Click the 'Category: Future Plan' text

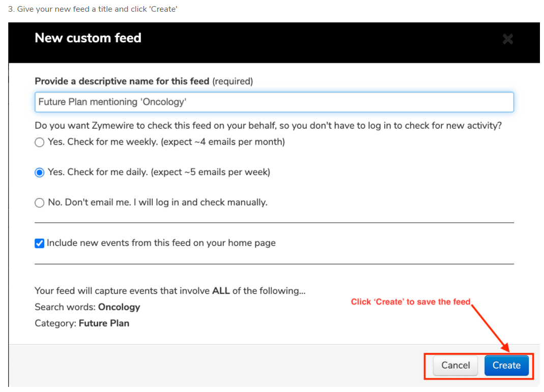[x=82, y=323]
